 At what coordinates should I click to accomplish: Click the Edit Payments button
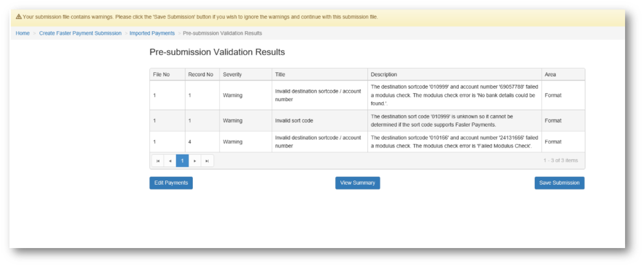[x=171, y=183]
